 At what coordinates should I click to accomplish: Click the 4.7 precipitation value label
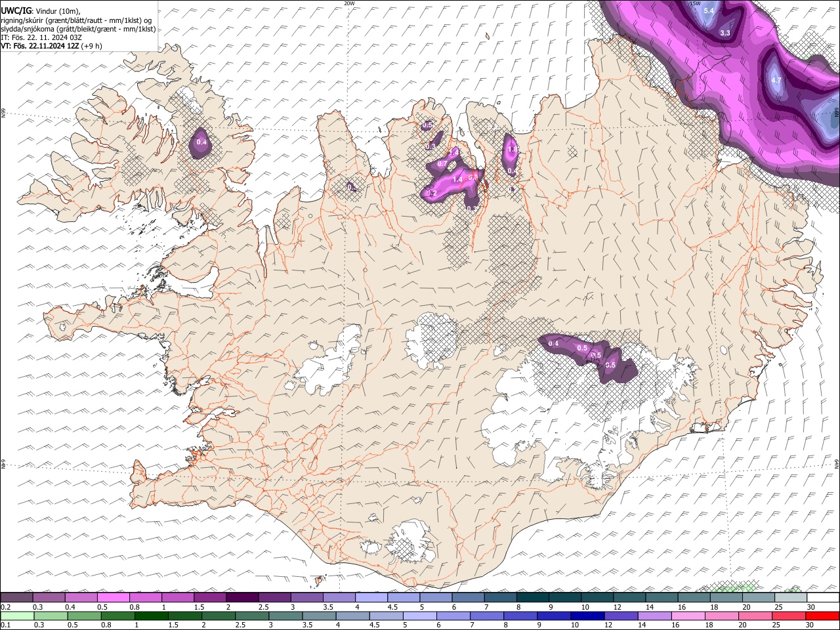point(776,81)
